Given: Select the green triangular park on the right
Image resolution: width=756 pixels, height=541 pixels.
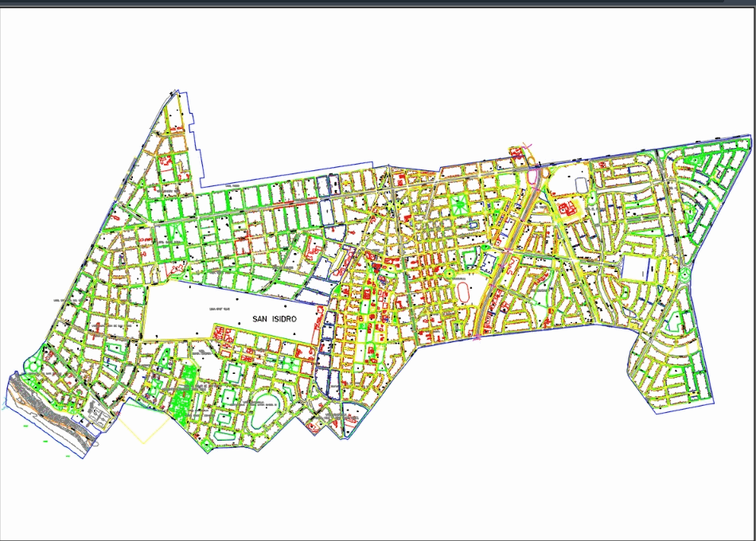Looking at the screenshot, I should [x=695, y=160].
